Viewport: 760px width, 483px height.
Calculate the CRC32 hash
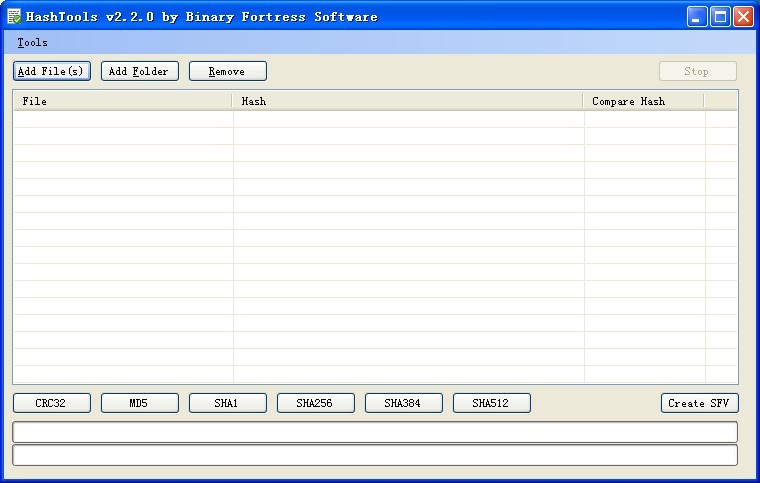pos(51,403)
